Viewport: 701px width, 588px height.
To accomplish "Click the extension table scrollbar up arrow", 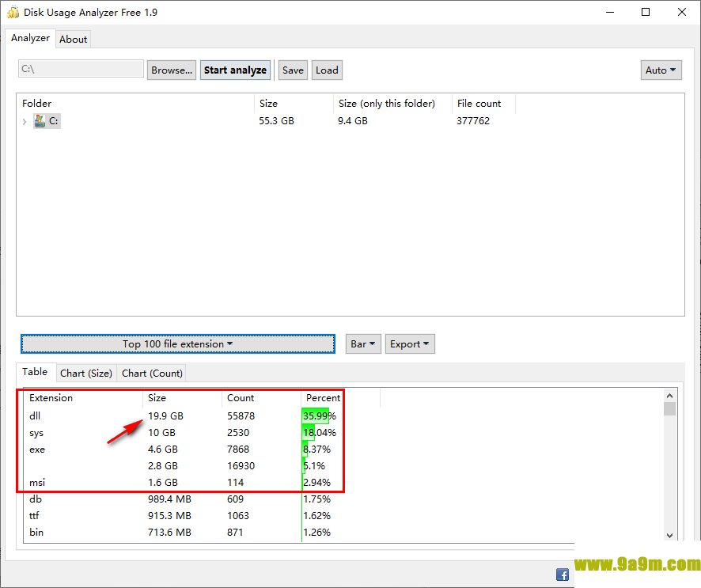I will pos(669,396).
